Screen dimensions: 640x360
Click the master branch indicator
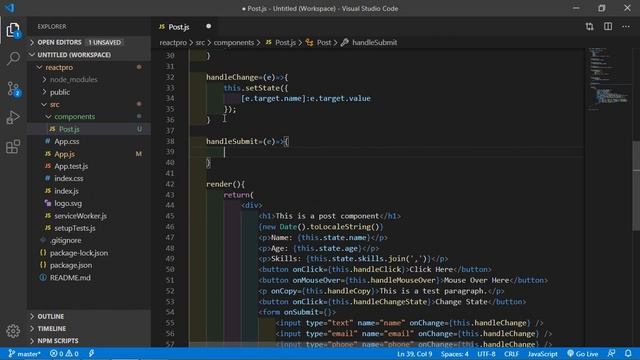tap(24, 354)
